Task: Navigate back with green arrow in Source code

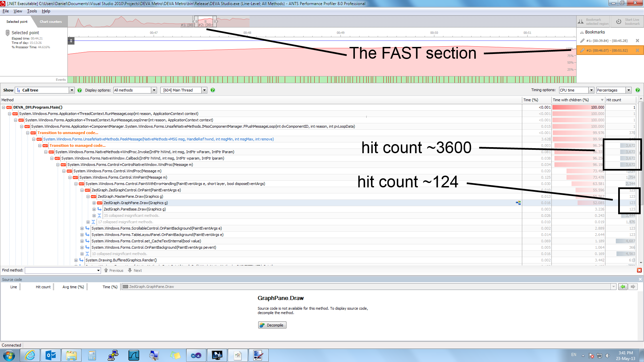Action: pos(623,287)
